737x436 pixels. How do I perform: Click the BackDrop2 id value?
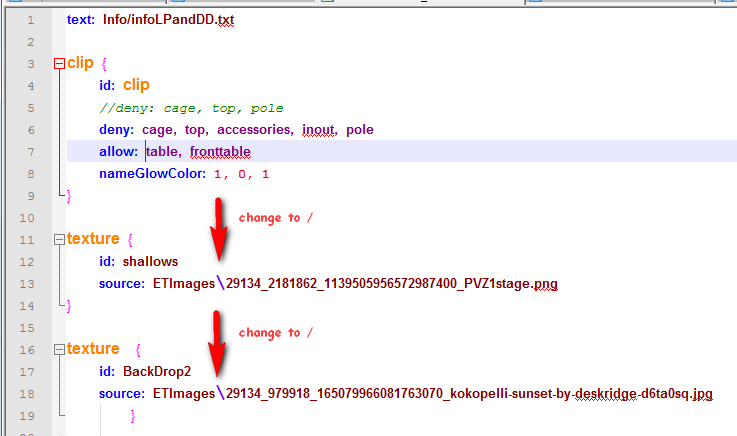click(157, 372)
